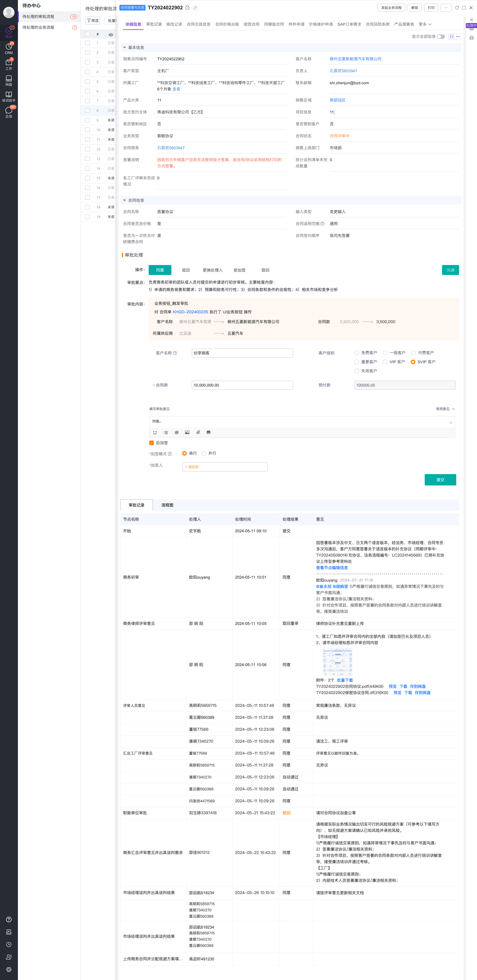Click the 发起业务流程 button
This screenshot has height=980, width=477.
click(391, 8)
